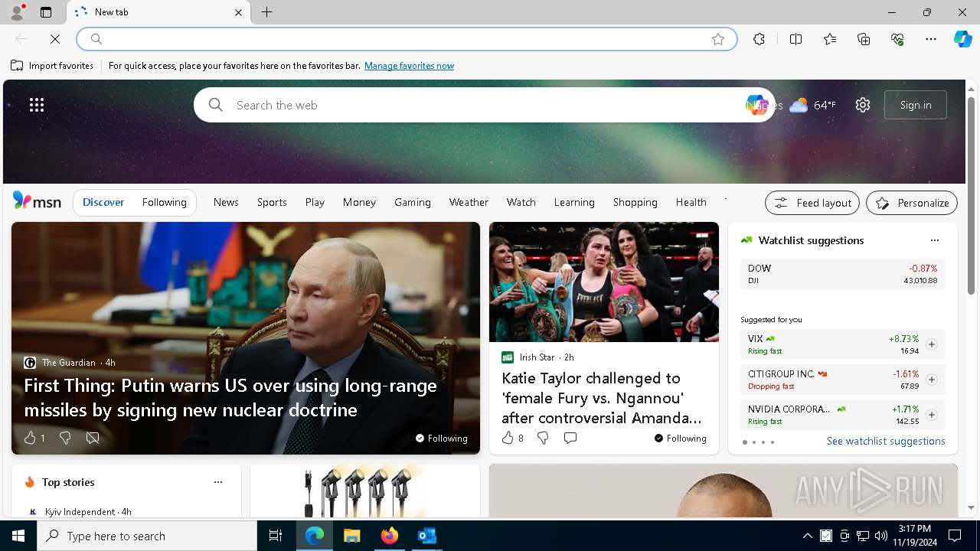
Task: Add this page to favorites star
Action: pos(718,39)
